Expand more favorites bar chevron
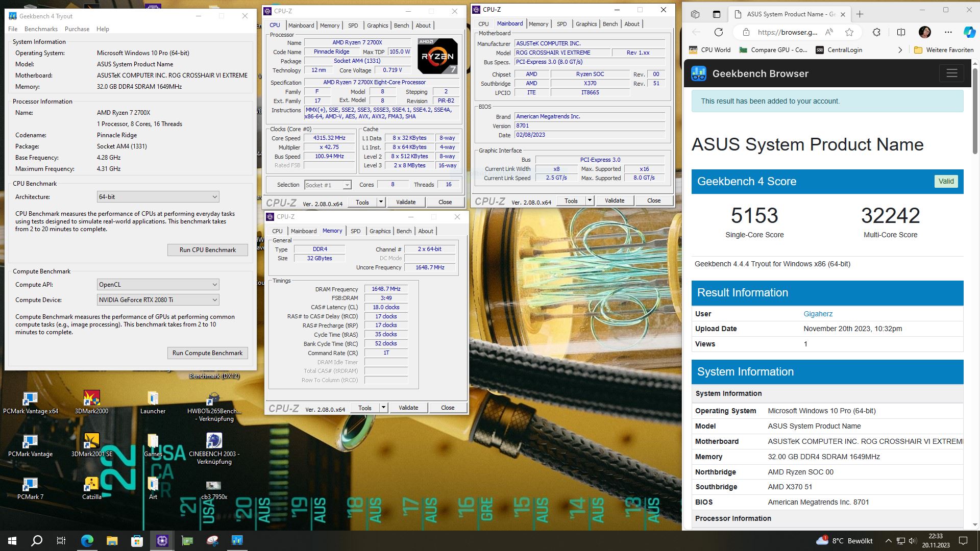The width and height of the screenshot is (980, 551). click(900, 50)
